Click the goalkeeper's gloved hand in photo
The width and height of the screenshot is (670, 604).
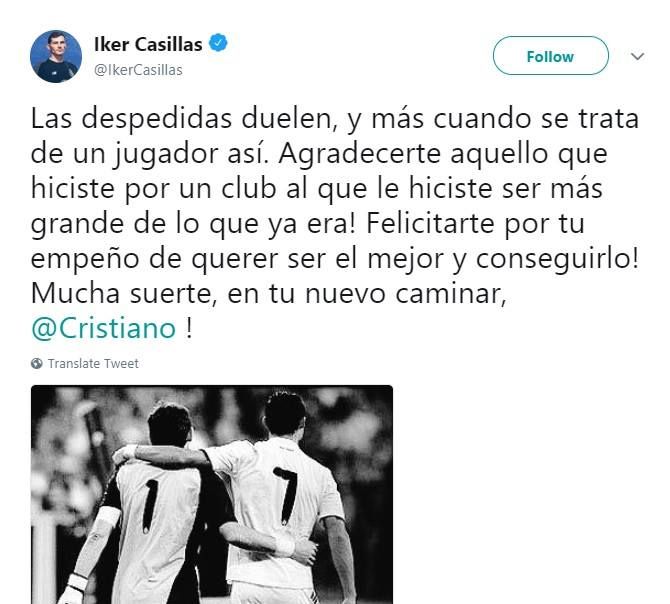coord(75,591)
